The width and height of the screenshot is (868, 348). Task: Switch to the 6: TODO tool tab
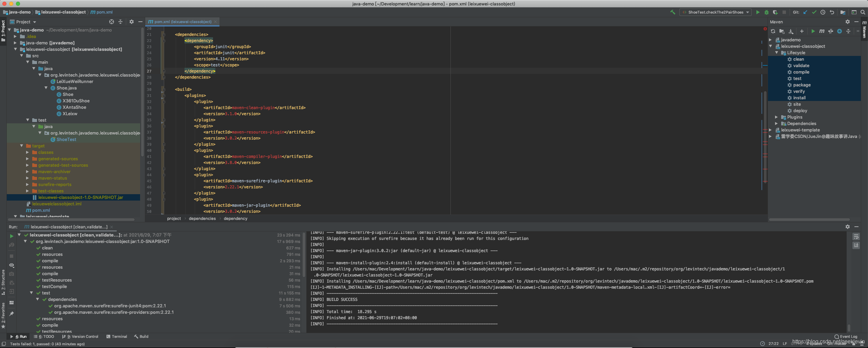(44, 336)
